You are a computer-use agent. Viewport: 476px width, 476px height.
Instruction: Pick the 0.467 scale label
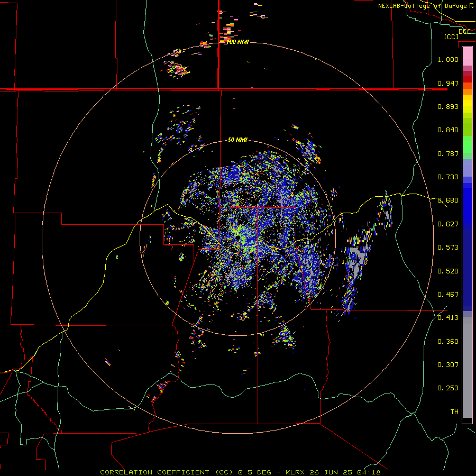coord(448,295)
